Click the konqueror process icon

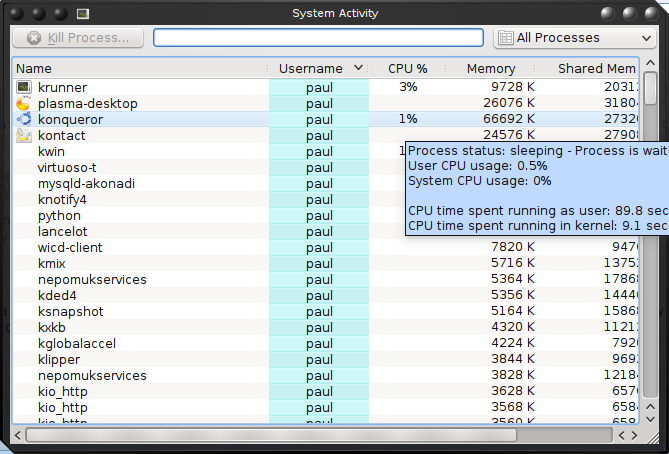24,119
